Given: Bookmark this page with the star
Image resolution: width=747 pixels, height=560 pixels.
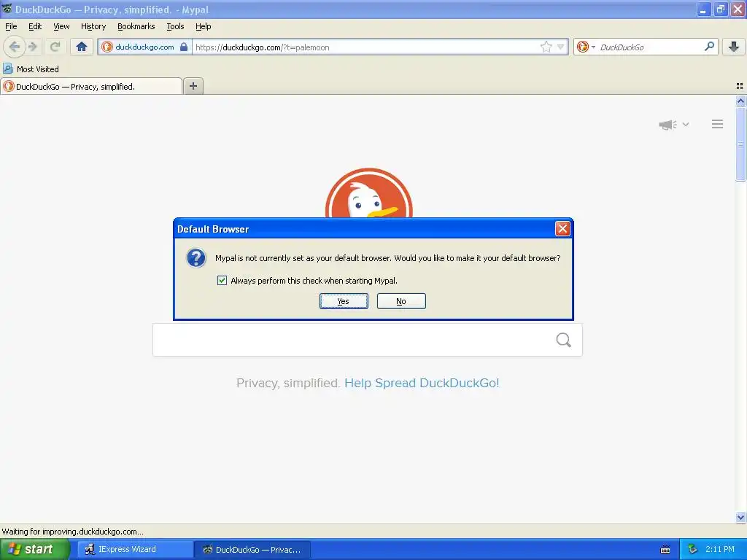Looking at the screenshot, I should point(546,47).
